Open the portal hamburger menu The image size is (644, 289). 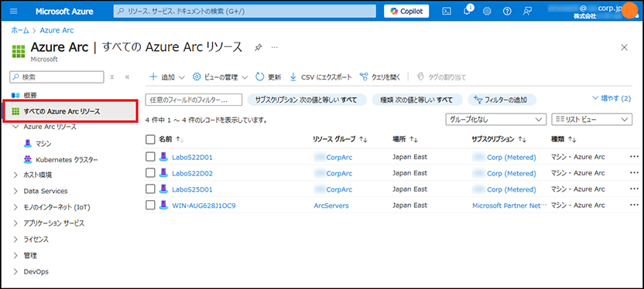[x=14, y=12]
